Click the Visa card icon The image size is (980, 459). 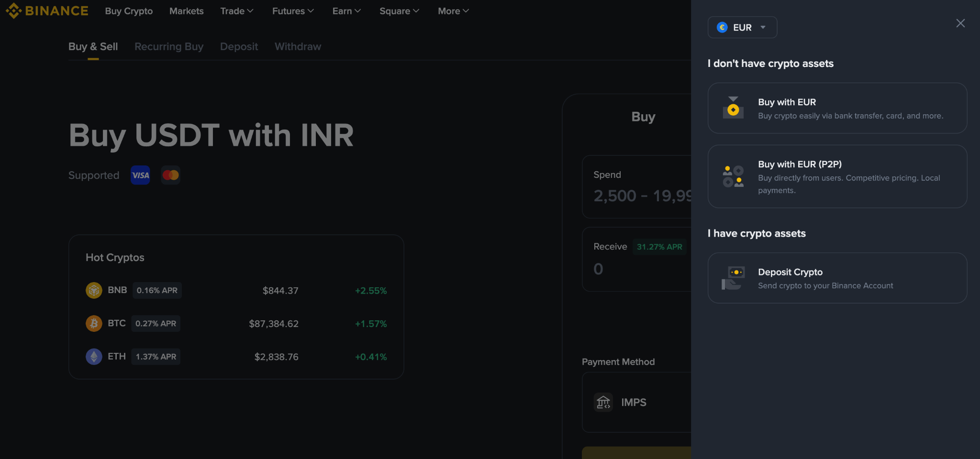click(140, 175)
